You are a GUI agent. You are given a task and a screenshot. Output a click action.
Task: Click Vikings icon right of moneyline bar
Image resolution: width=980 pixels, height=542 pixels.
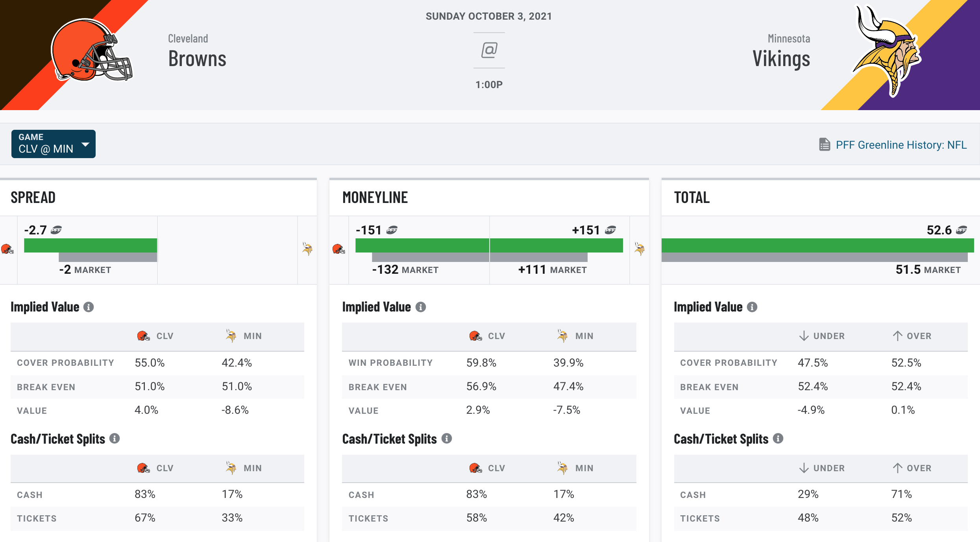(x=640, y=249)
